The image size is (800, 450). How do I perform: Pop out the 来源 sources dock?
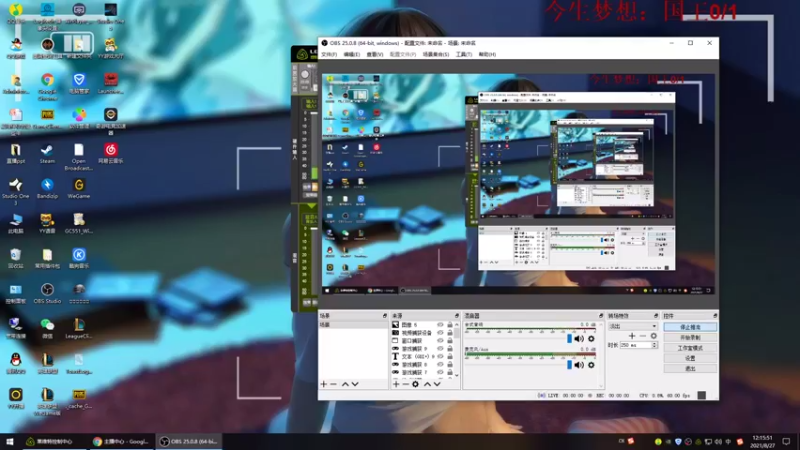pos(457,316)
